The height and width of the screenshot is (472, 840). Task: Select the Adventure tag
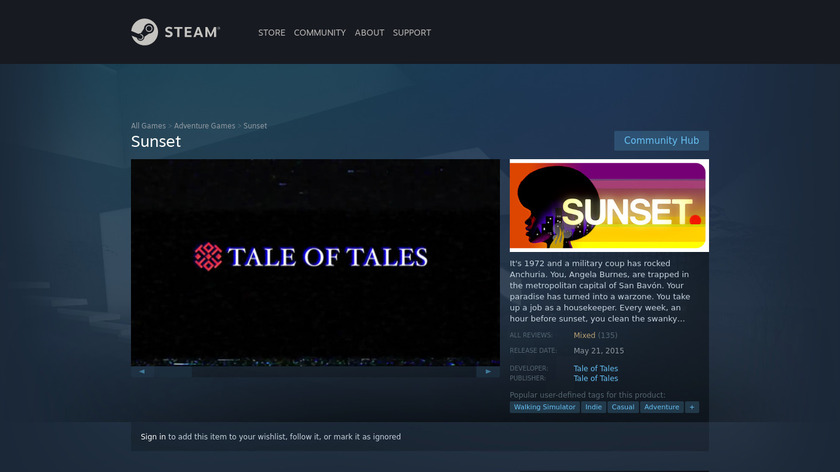(661, 407)
